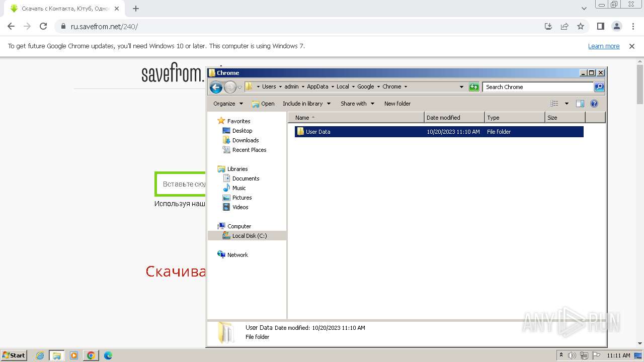Click the volume tray icon
Viewport: 644px width, 362px height.
pos(572,355)
